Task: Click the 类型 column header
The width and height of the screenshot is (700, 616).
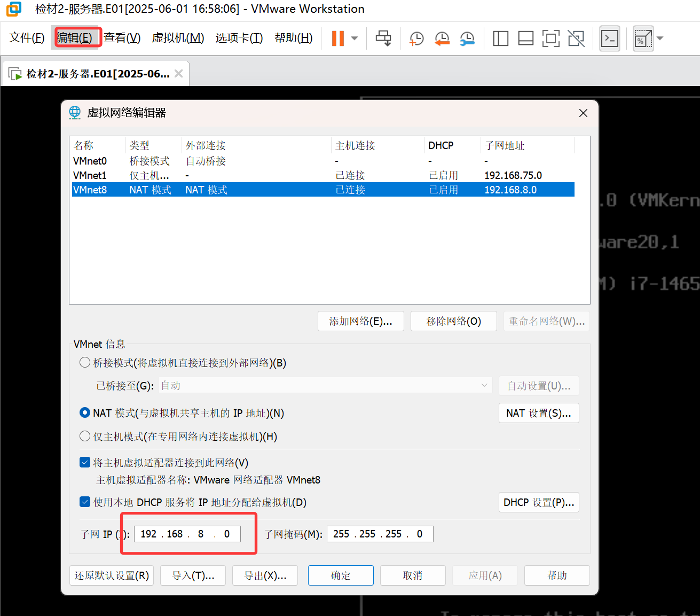Action: [x=154, y=145]
